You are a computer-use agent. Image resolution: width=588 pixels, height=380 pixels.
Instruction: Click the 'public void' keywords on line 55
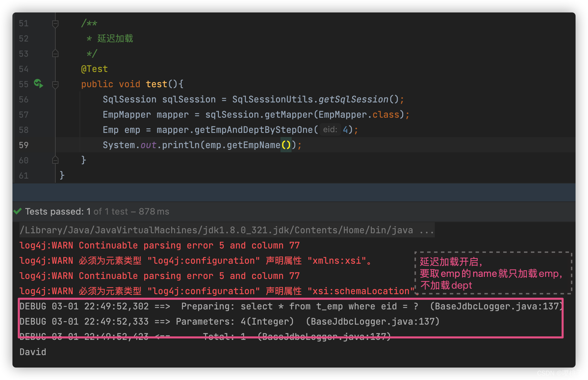pos(111,84)
